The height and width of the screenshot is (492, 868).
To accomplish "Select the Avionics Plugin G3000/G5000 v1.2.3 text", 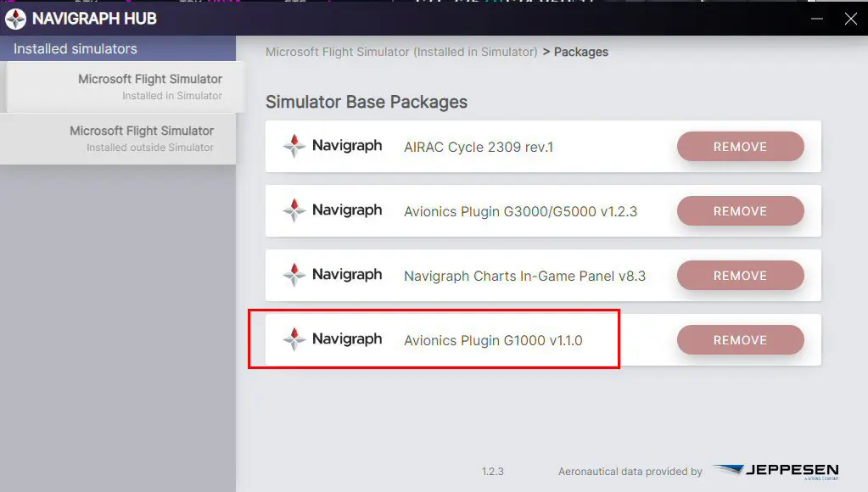I will (x=520, y=211).
